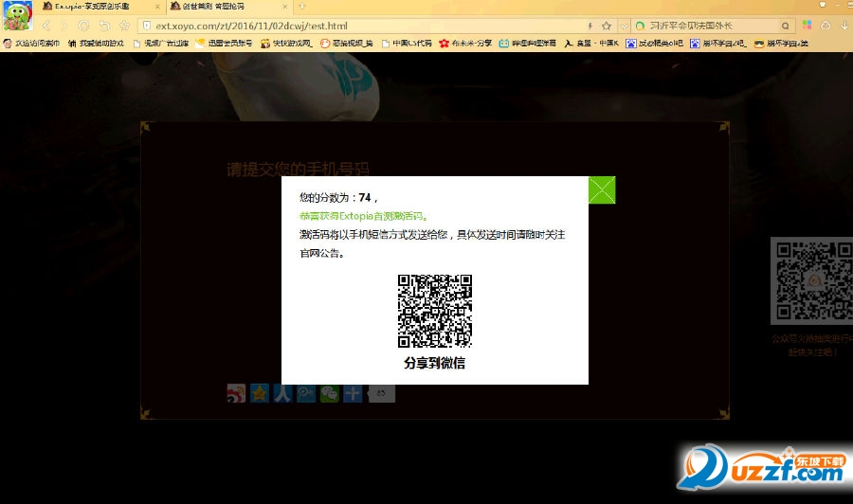Click the score value 74 text
The height and width of the screenshot is (504, 853).
(x=365, y=197)
